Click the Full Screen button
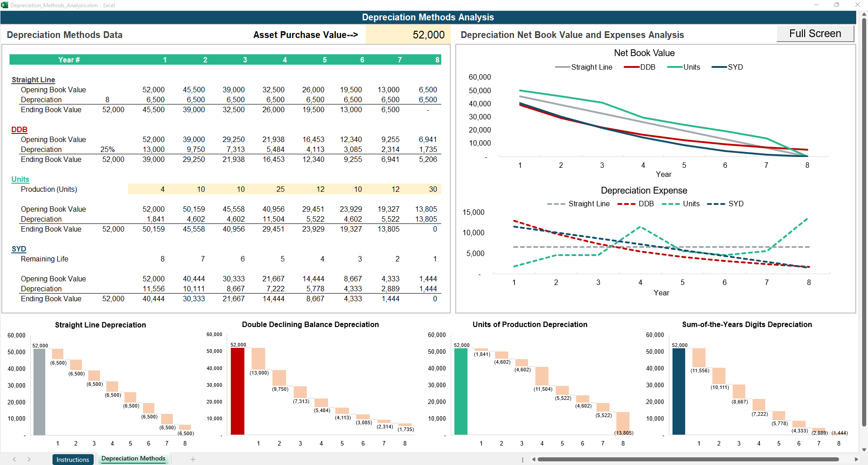 coord(815,33)
